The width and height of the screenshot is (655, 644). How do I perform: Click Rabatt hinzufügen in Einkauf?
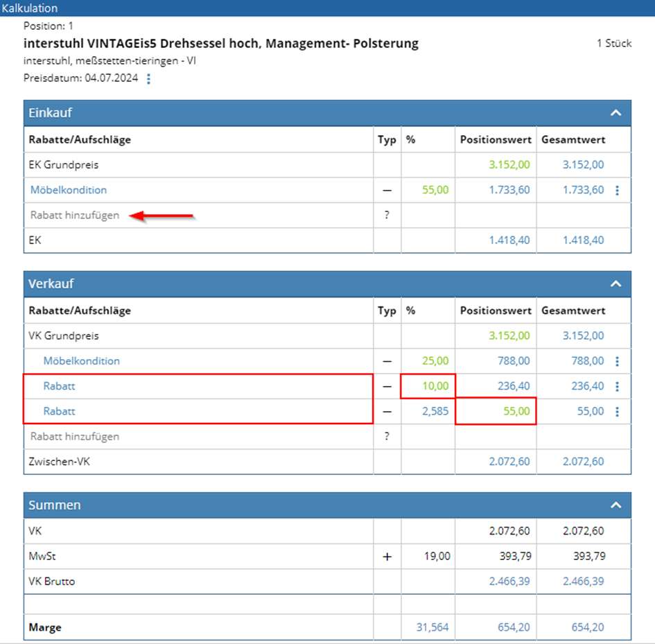[75, 215]
